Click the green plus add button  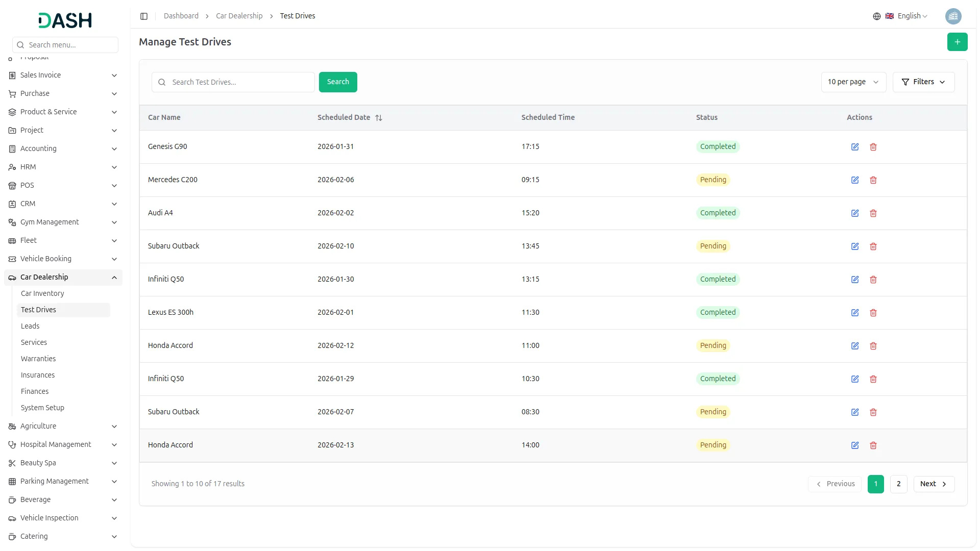tap(957, 42)
